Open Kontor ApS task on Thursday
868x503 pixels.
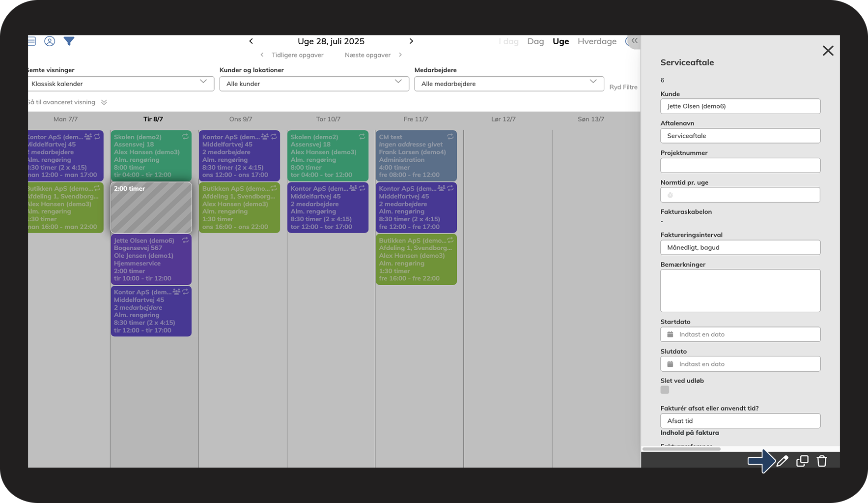tap(328, 207)
